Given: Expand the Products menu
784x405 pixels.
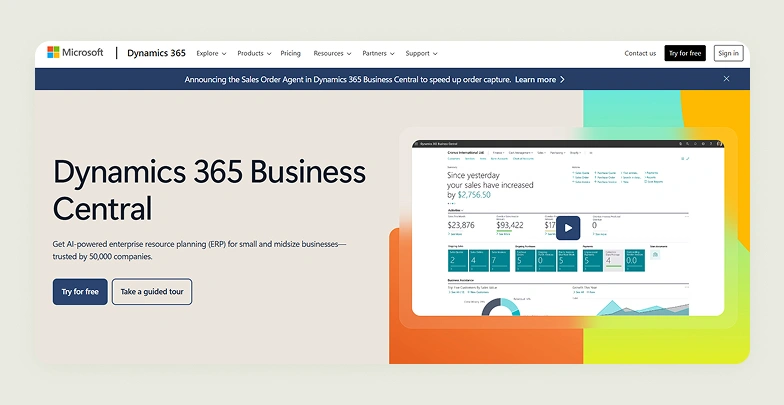Looking at the screenshot, I should click(254, 54).
